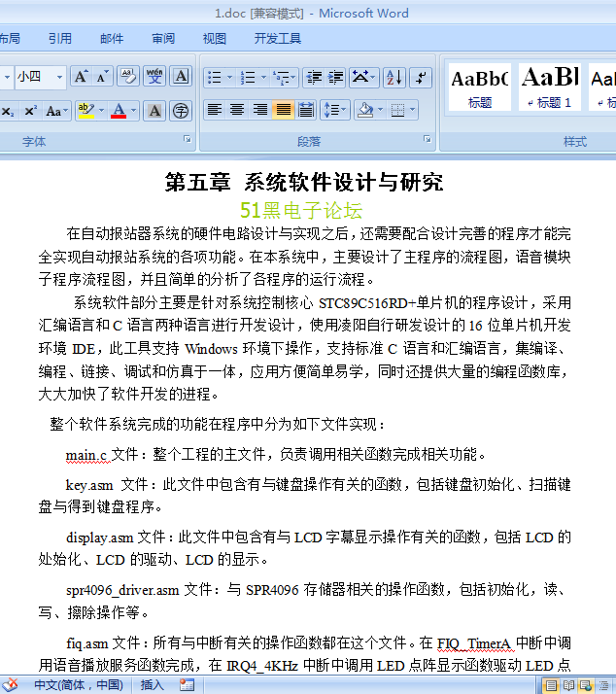Click the proofing errors icon in status bar
This screenshot has height=694, width=616.
(x=10, y=684)
